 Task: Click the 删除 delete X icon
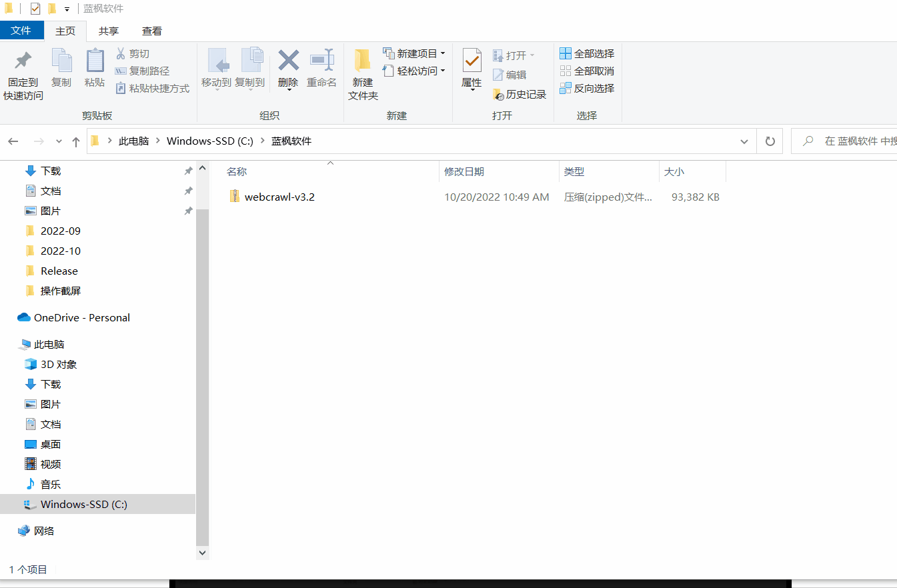point(288,61)
